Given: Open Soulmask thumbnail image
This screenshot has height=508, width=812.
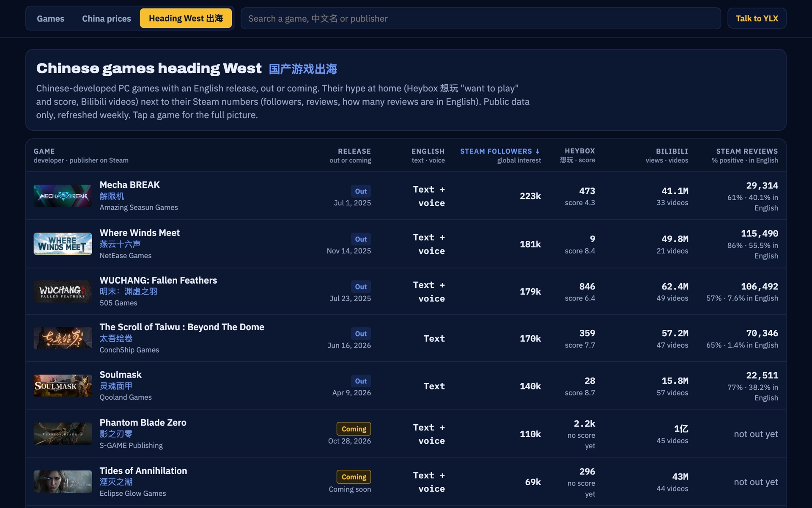Looking at the screenshot, I should [63, 386].
